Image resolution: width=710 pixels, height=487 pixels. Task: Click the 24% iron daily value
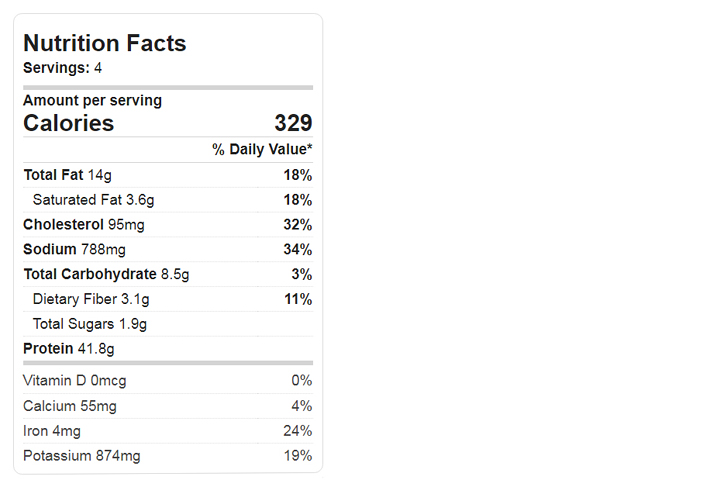point(297,431)
